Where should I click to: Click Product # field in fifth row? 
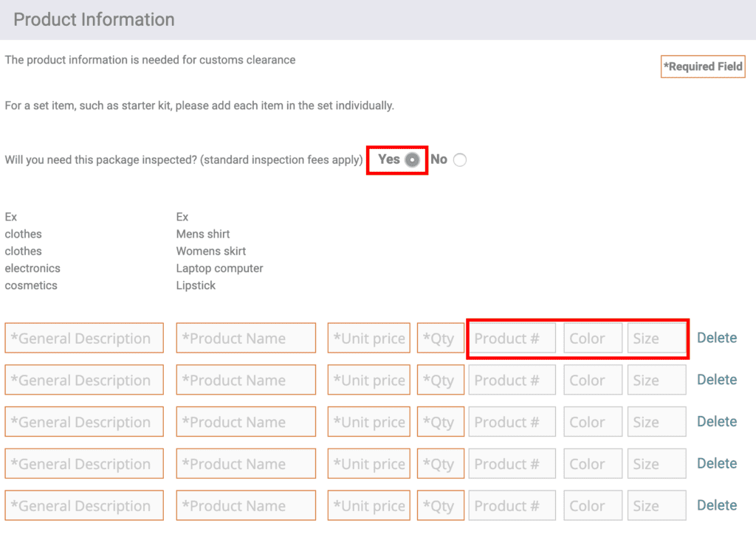point(512,506)
